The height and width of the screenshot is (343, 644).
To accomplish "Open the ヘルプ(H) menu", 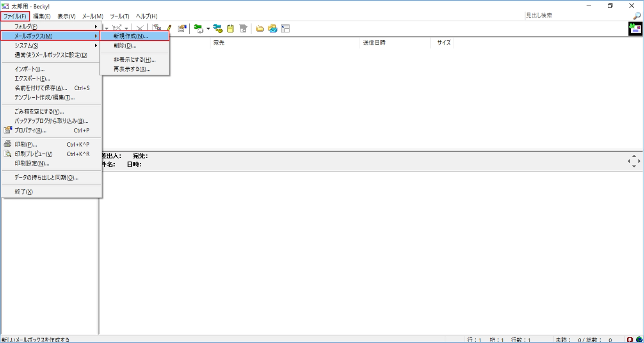I will [x=147, y=16].
